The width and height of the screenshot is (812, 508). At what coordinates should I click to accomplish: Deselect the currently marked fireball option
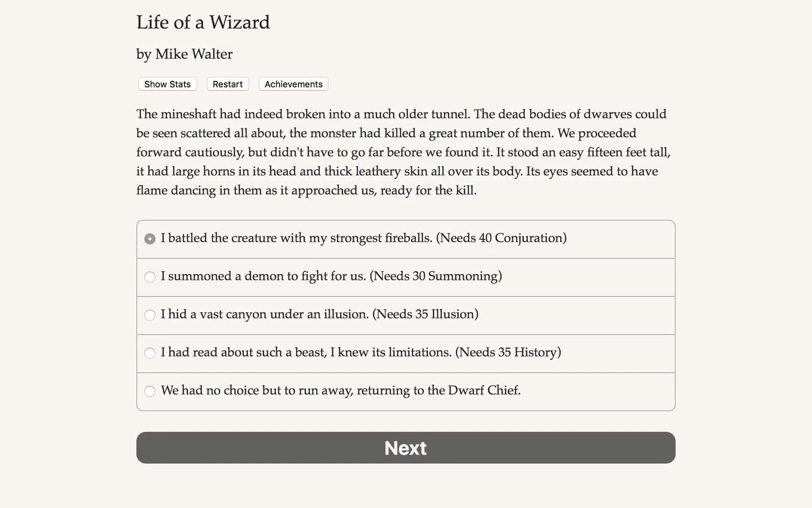point(150,238)
